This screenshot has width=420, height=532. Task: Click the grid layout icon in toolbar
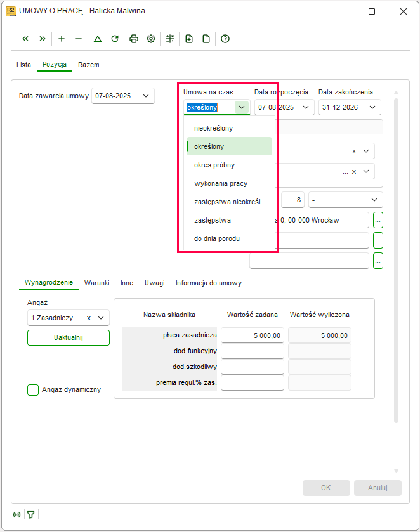point(170,39)
